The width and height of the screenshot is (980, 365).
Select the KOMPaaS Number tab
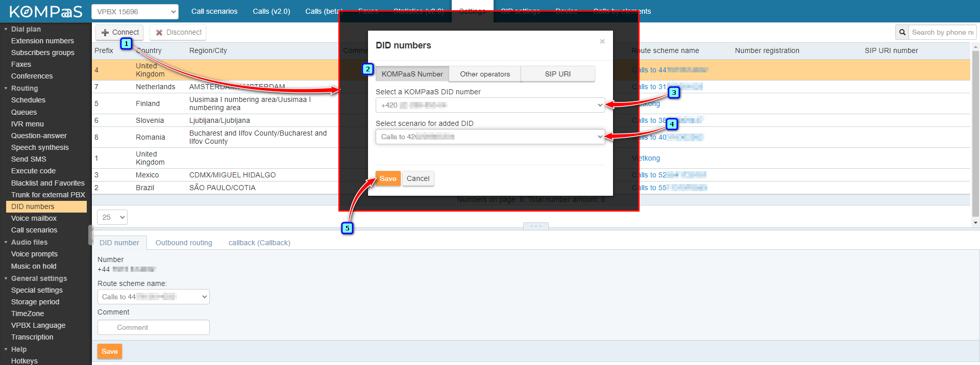[412, 74]
